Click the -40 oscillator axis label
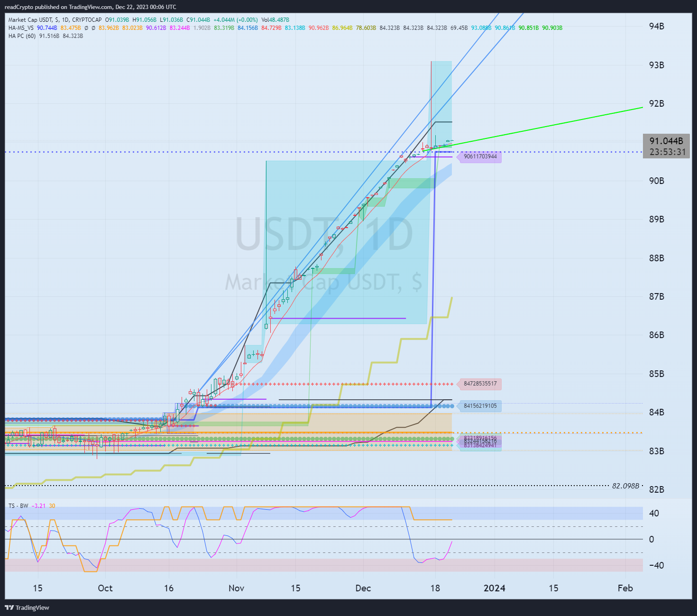697x616 pixels. pyautogui.click(x=657, y=565)
